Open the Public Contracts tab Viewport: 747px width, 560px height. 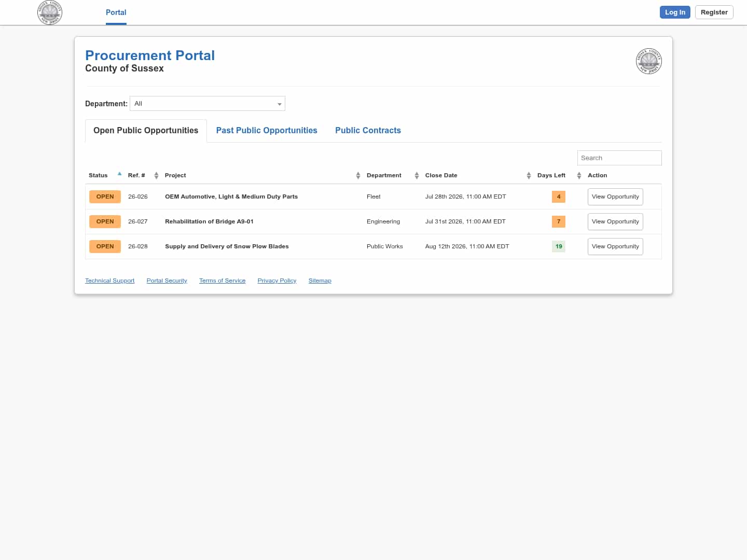368,131
